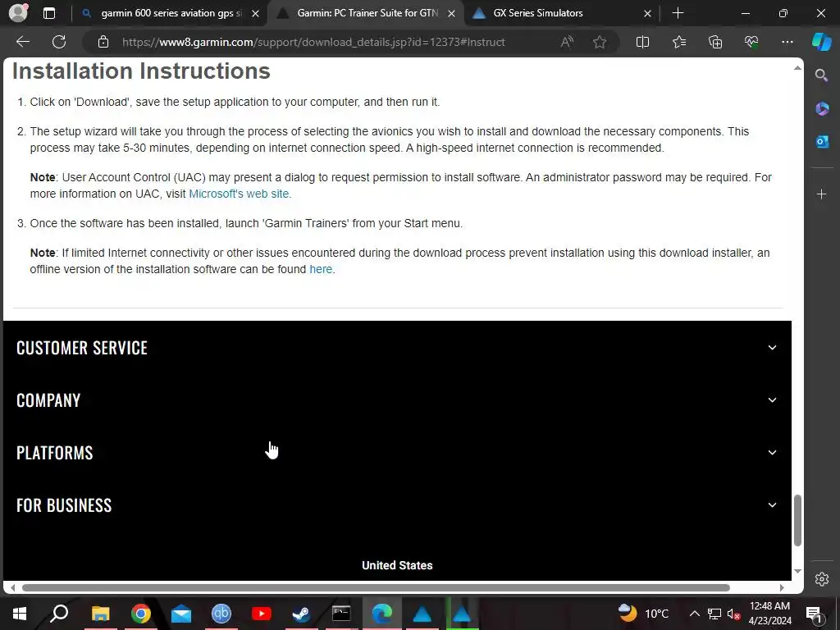The width and height of the screenshot is (840, 630).
Task: Click the vertical page scrollbar thumb
Action: [797, 521]
